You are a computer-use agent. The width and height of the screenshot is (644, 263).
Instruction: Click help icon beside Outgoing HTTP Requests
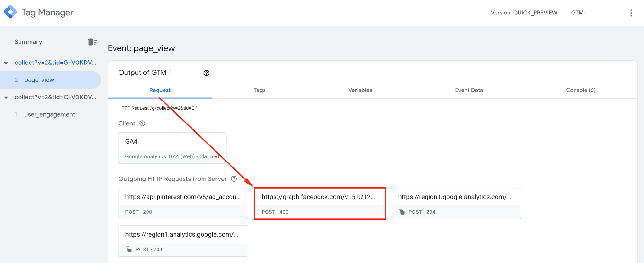tap(234, 179)
